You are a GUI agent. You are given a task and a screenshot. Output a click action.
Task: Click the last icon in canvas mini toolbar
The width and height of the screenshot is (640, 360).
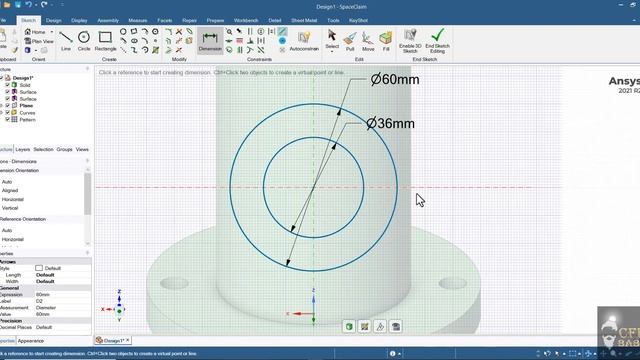coord(396,327)
